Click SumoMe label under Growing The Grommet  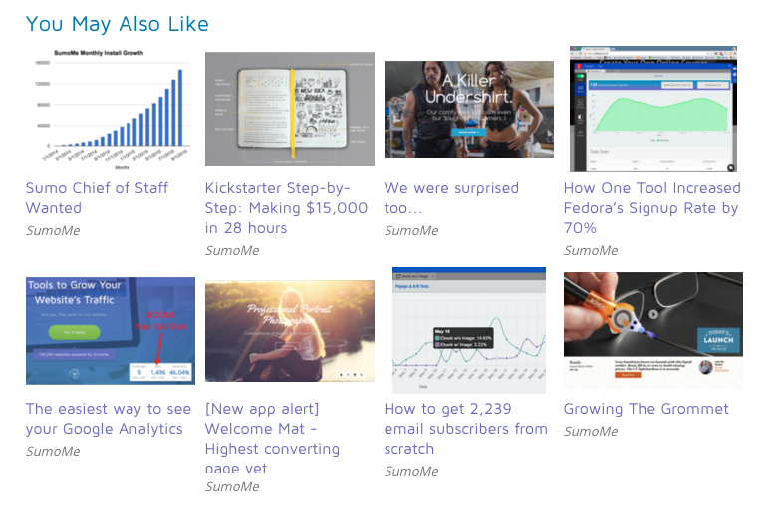[x=591, y=431]
